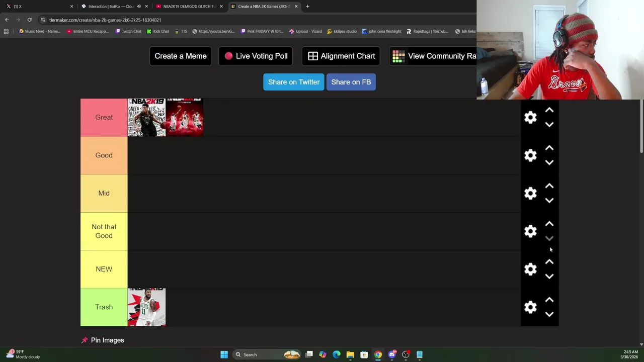The width and height of the screenshot is (644, 362).
Task: Click the tiermaker.com address bar
Action: coord(257,20)
